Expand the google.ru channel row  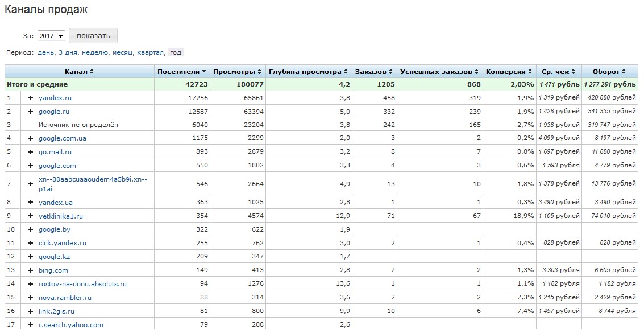tap(31, 112)
